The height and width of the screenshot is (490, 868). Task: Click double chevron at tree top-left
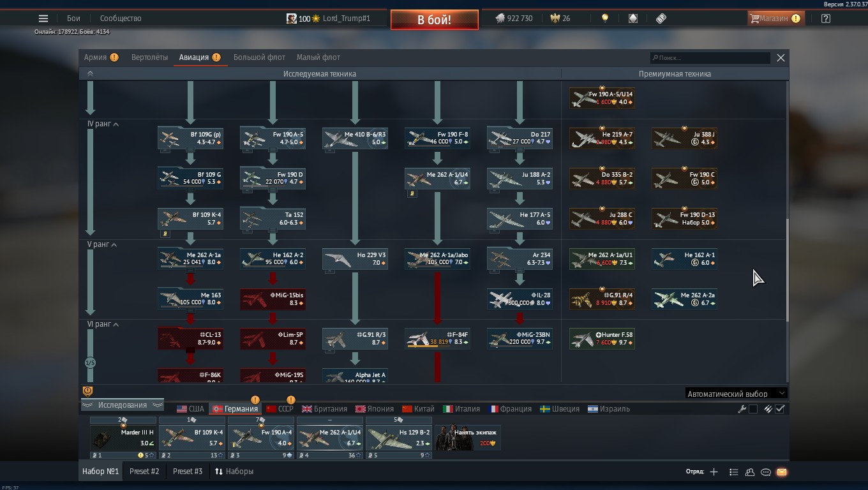(x=90, y=74)
